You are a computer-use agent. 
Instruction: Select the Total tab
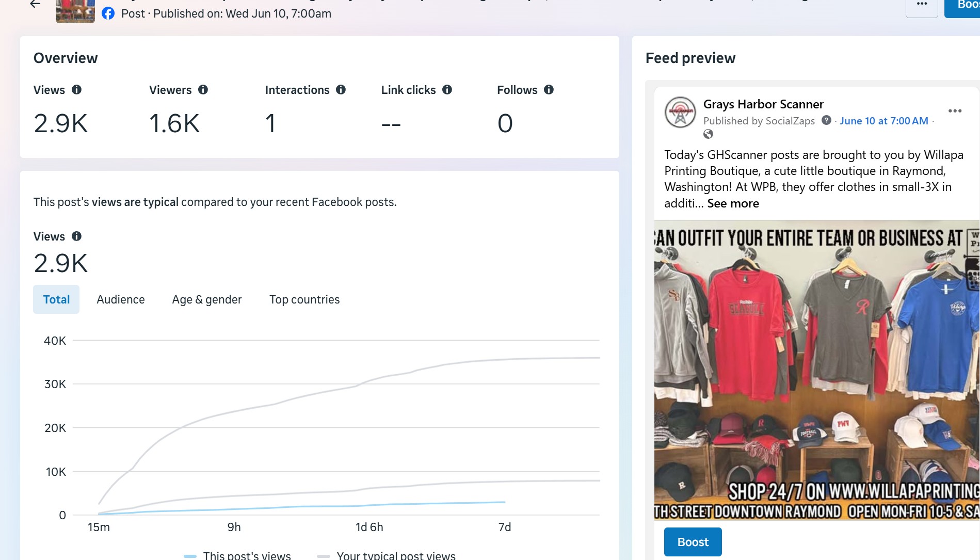(x=56, y=299)
